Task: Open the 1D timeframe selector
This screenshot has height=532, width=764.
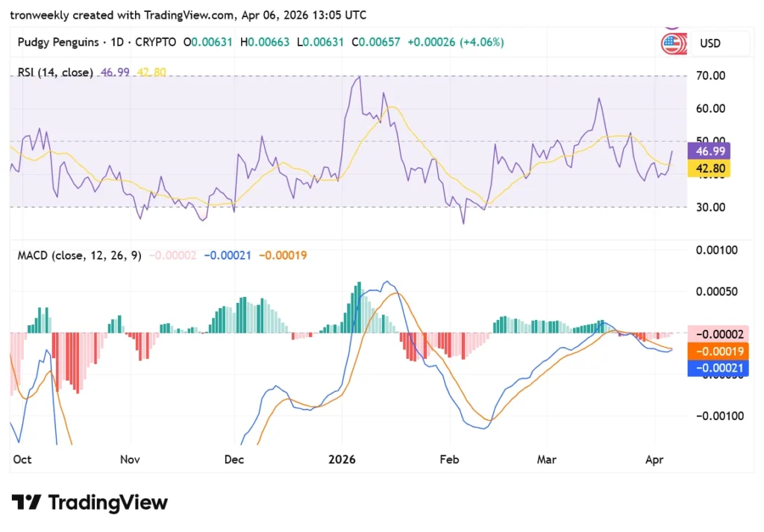Action: (x=117, y=43)
